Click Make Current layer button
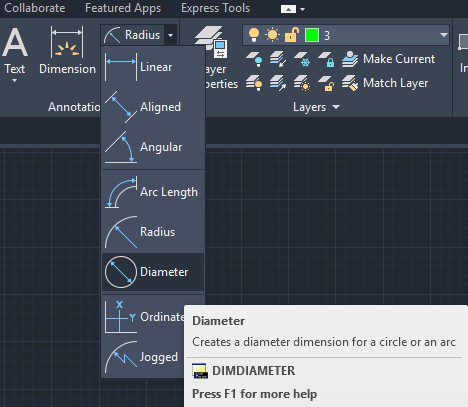468x407 pixels. (x=388, y=59)
